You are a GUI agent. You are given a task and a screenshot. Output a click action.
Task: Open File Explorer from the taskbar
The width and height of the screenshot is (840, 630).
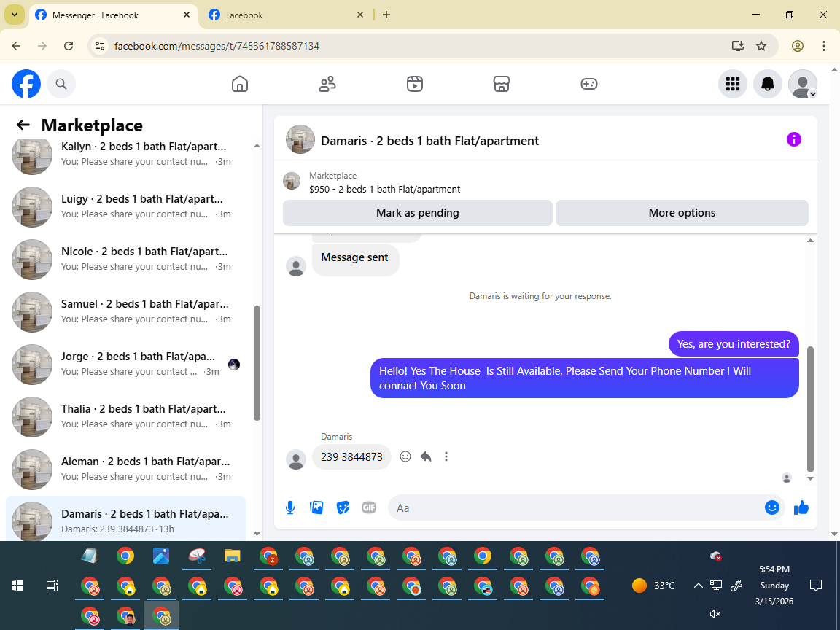(232, 556)
